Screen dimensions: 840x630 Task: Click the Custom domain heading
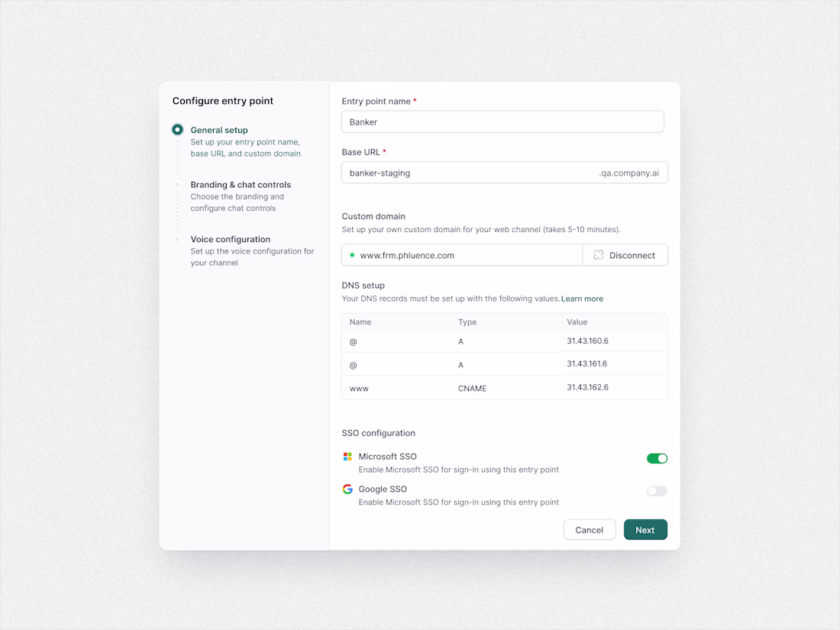pos(373,216)
